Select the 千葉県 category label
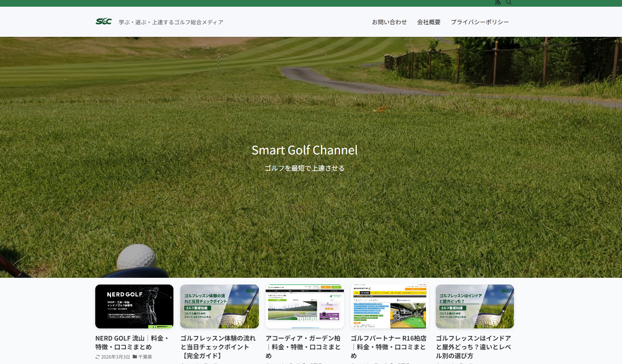Screen dimensions: 622x364 tap(145, 357)
